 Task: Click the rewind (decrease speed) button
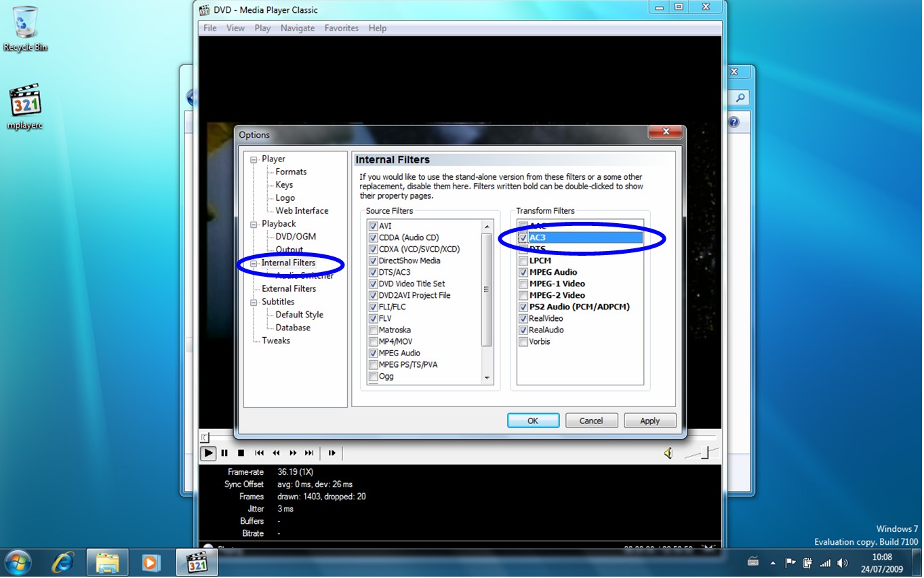[x=276, y=454]
